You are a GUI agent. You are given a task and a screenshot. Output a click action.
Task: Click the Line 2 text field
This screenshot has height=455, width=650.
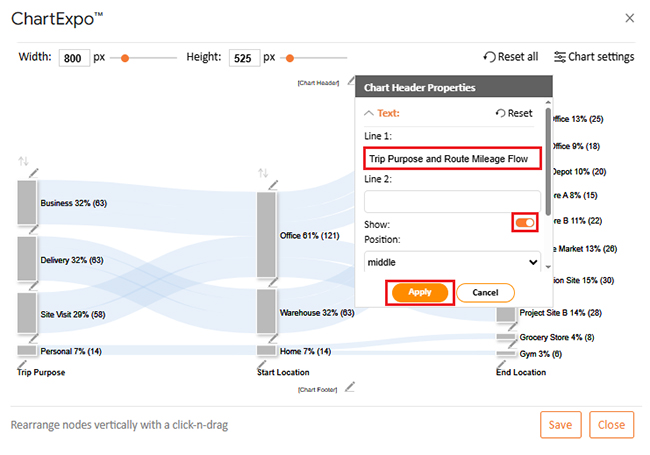[x=452, y=202]
